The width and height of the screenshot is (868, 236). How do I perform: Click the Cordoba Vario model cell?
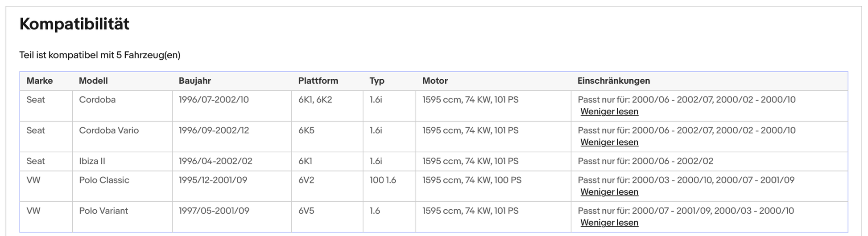(x=109, y=130)
